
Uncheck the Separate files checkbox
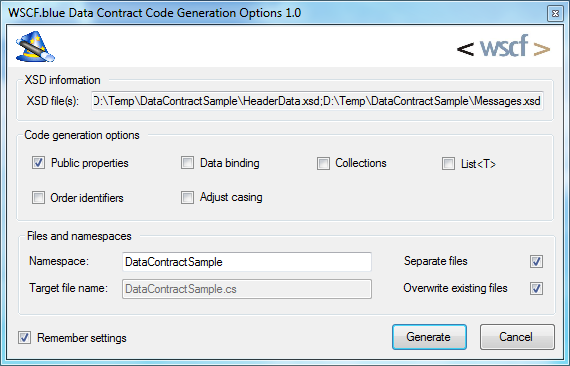[x=536, y=261]
